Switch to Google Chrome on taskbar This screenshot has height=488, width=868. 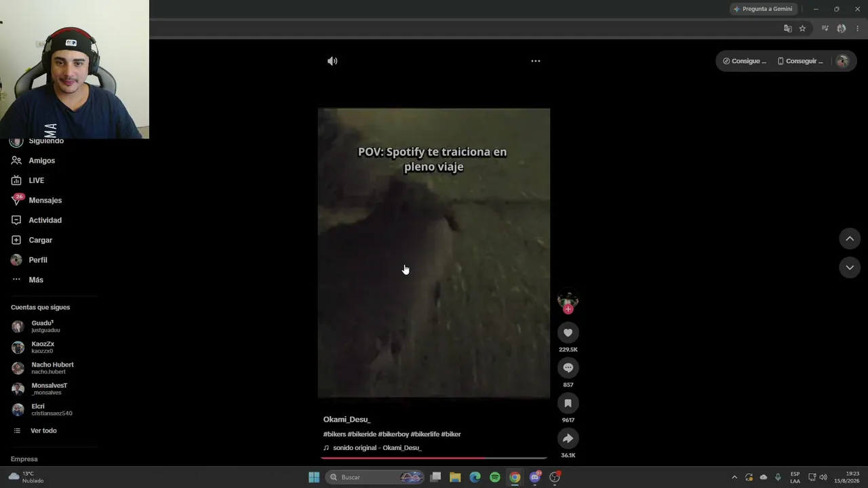point(515,477)
